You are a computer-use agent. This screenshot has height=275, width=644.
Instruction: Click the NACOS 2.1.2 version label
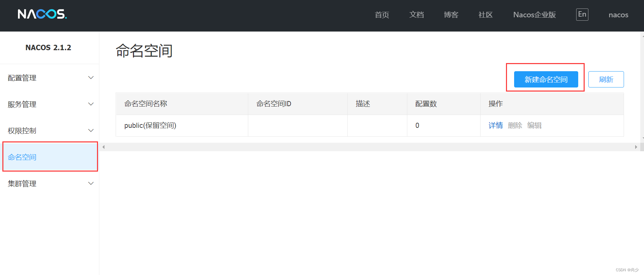[x=48, y=47]
